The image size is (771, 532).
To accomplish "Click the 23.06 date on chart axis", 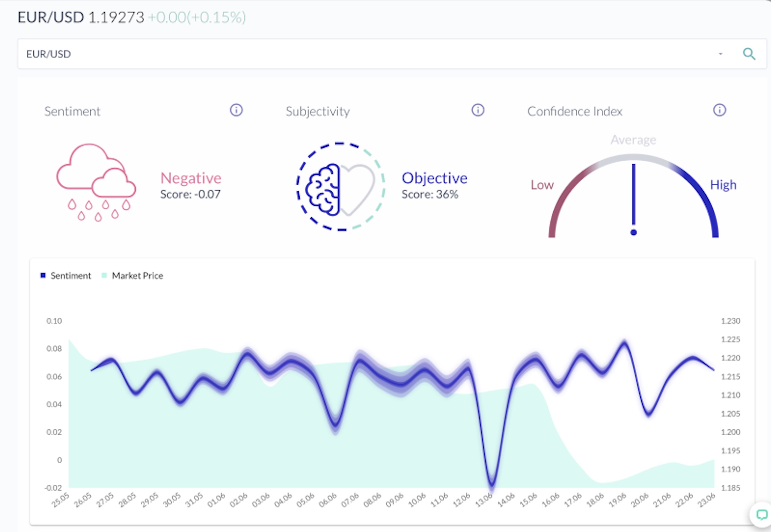I will pyautogui.click(x=706, y=500).
